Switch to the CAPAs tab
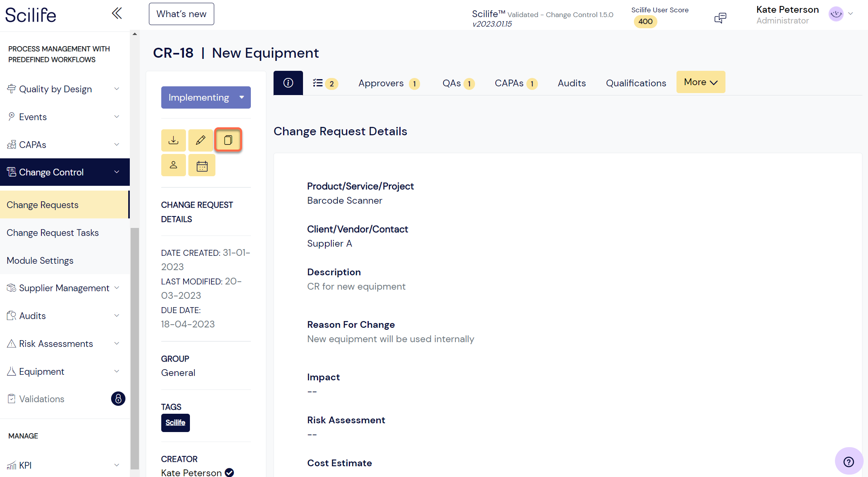 coord(516,83)
